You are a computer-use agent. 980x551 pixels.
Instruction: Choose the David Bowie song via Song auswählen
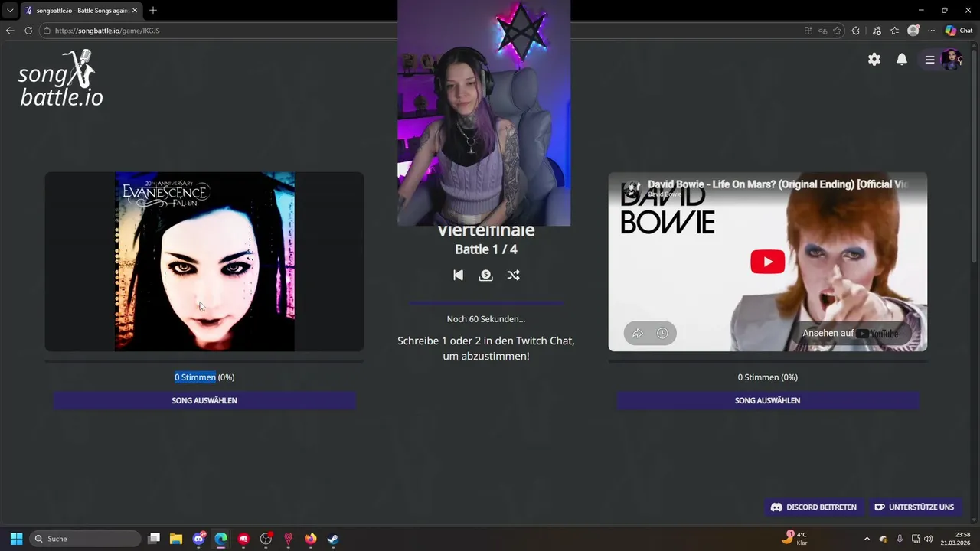(x=767, y=400)
